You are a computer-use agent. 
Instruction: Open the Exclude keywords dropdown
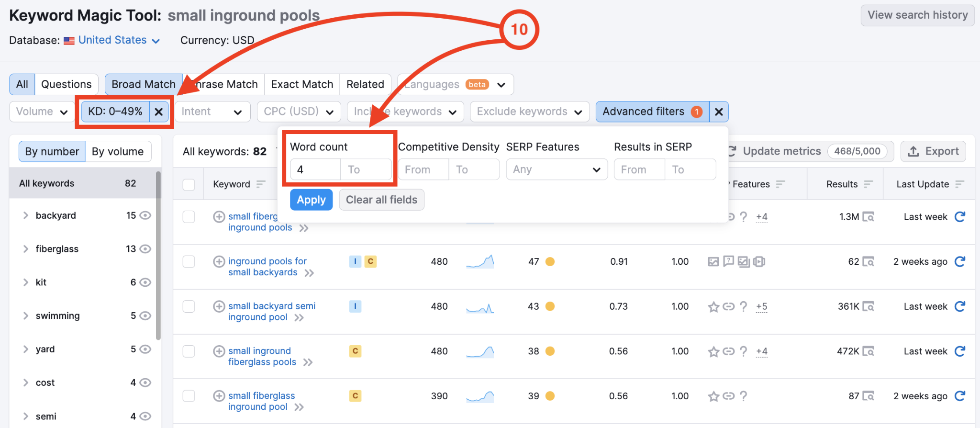(530, 112)
